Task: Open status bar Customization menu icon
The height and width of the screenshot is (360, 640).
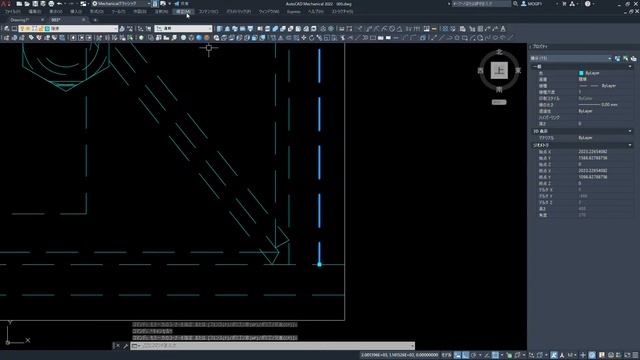Action: (635, 355)
